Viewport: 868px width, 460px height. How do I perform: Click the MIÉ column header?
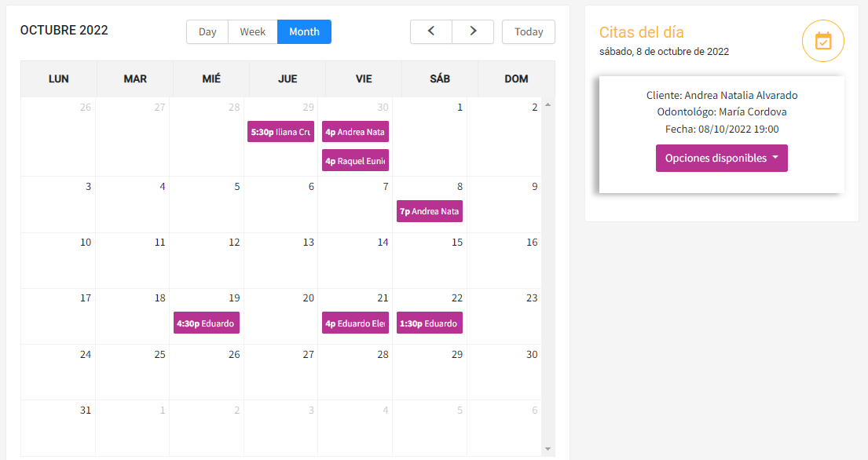(x=211, y=78)
